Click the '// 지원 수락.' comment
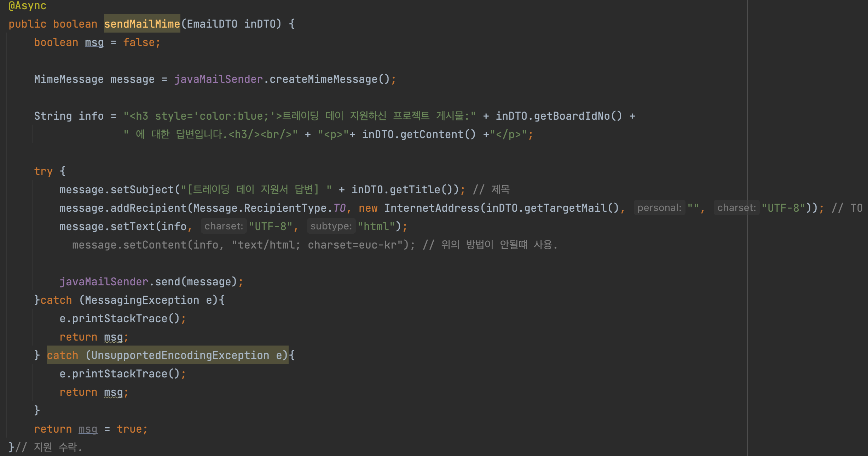The image size is (868, 456). click(48, 447)
